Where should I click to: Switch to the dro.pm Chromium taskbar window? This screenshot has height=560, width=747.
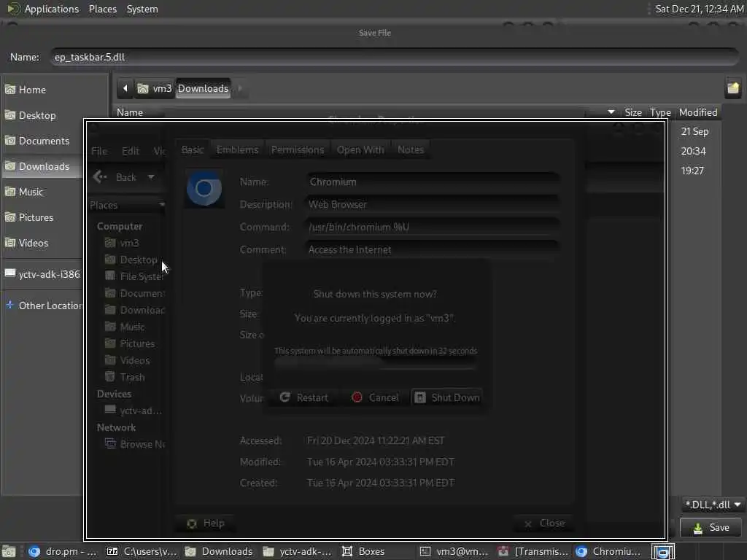pos(62,552)
